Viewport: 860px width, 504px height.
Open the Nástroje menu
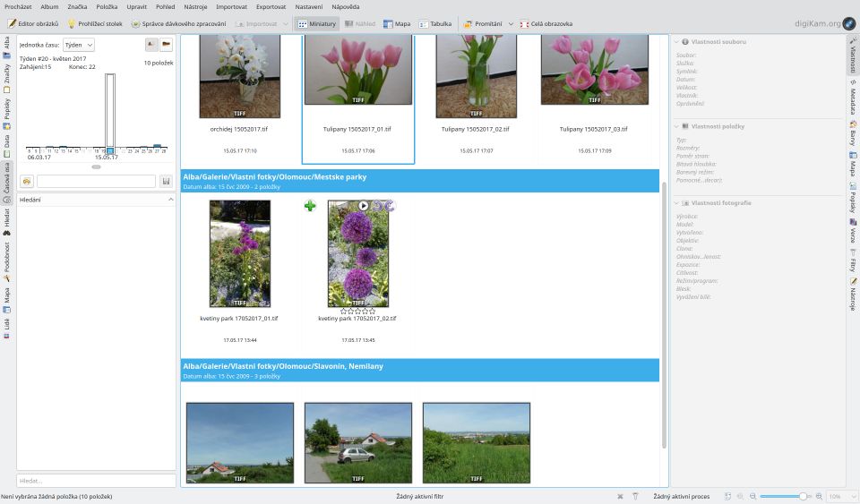click(x=195, y=6)
